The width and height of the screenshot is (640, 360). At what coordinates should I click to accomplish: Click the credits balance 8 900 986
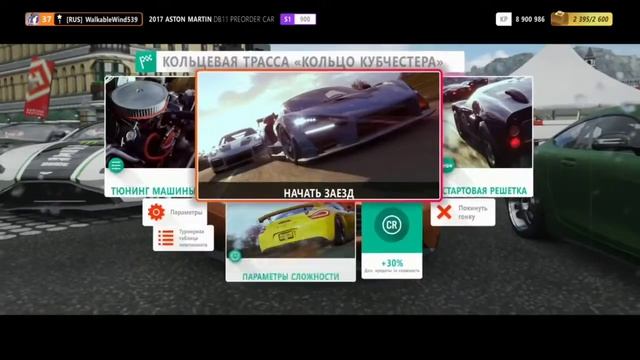(530, 19)
